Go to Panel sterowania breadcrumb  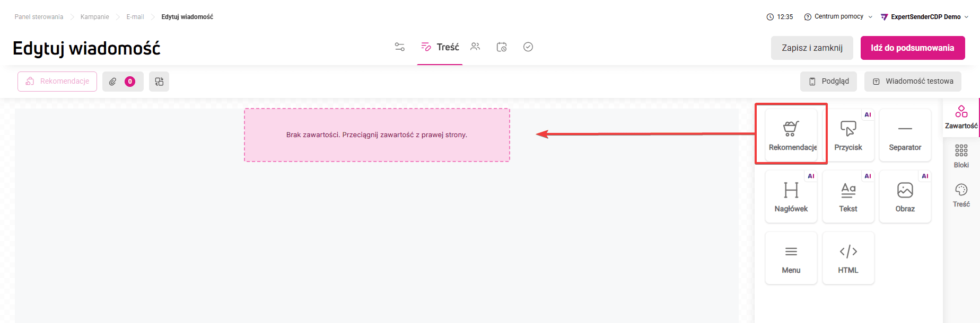coord(39,17)
